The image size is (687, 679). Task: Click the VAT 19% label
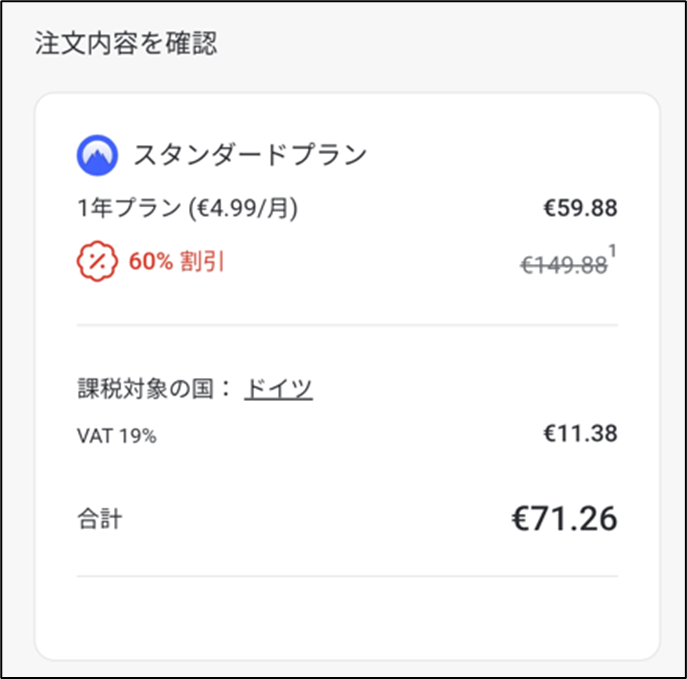(117, 436)
